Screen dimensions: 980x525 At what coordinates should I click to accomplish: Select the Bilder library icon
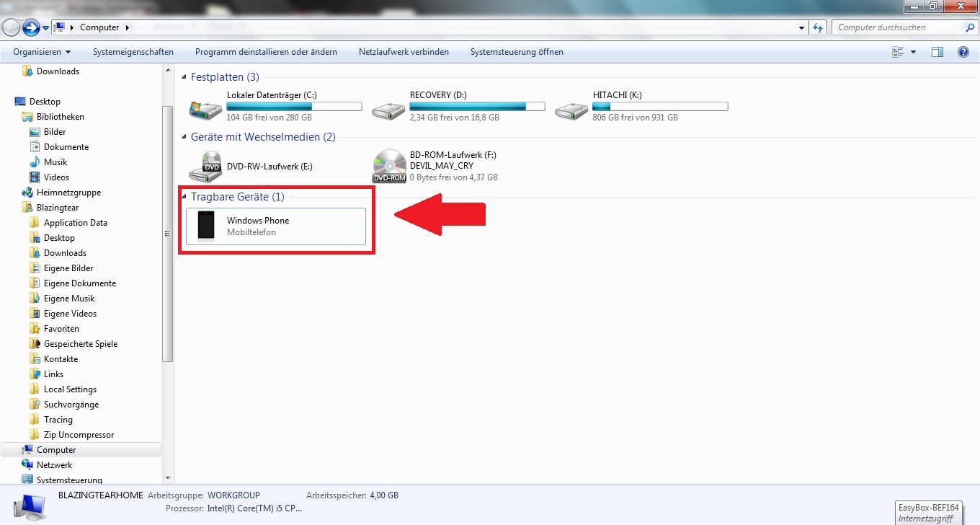click(x=35, y=132)
